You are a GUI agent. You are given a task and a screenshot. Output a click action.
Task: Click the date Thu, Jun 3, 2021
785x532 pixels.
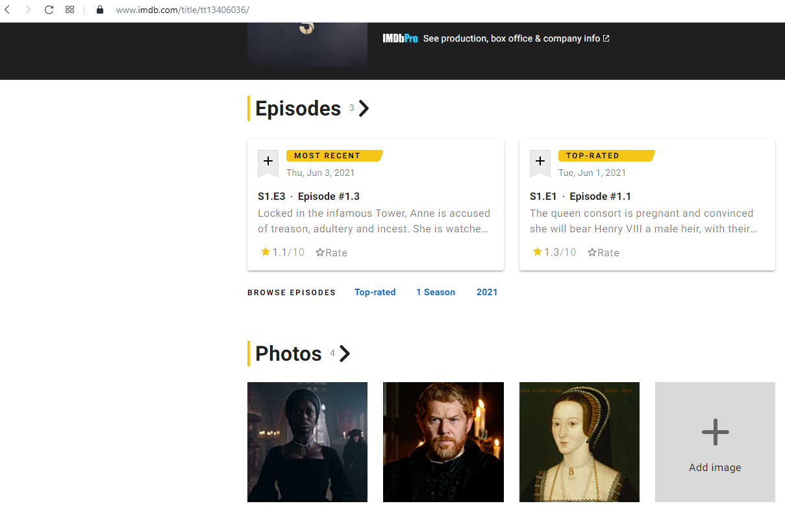click(x=321, y=173)
